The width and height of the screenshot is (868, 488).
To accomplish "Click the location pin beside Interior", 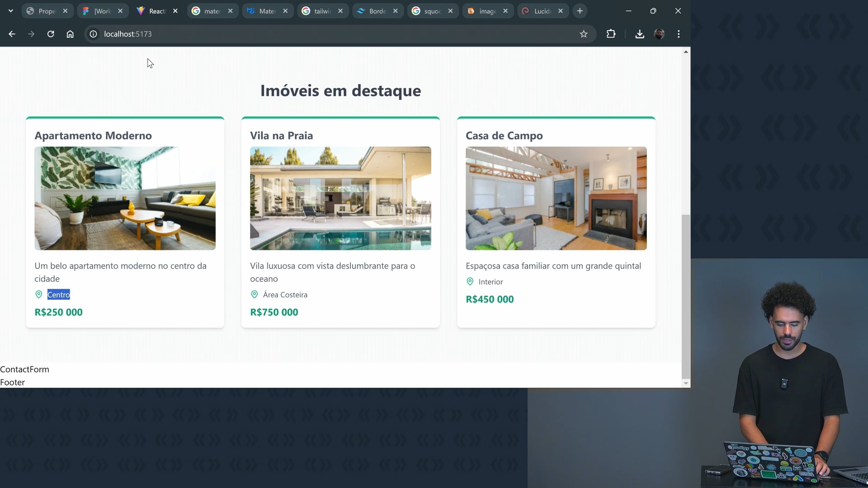I will pos(470,282).
